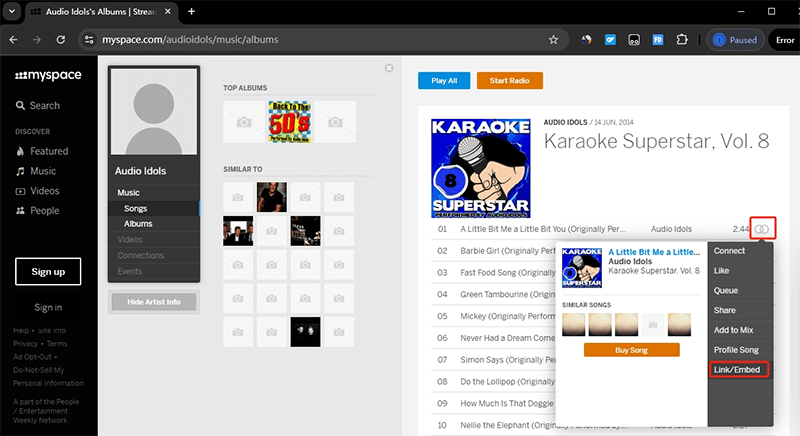Viewport: 800px width, 436px height.
Task: Open the People section in sidebar
Action: pos(38,211)
